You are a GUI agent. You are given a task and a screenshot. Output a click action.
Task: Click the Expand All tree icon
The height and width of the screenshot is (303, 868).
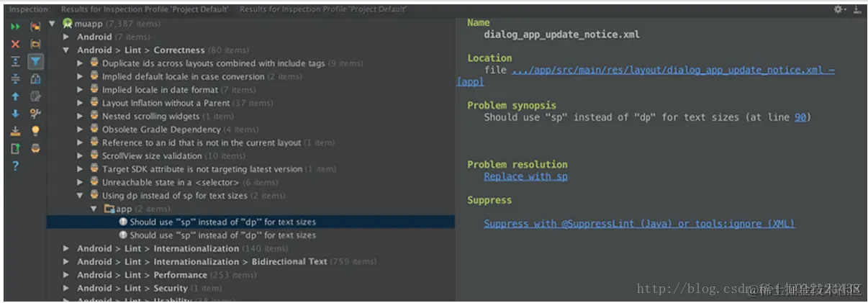tap(15, 62)
